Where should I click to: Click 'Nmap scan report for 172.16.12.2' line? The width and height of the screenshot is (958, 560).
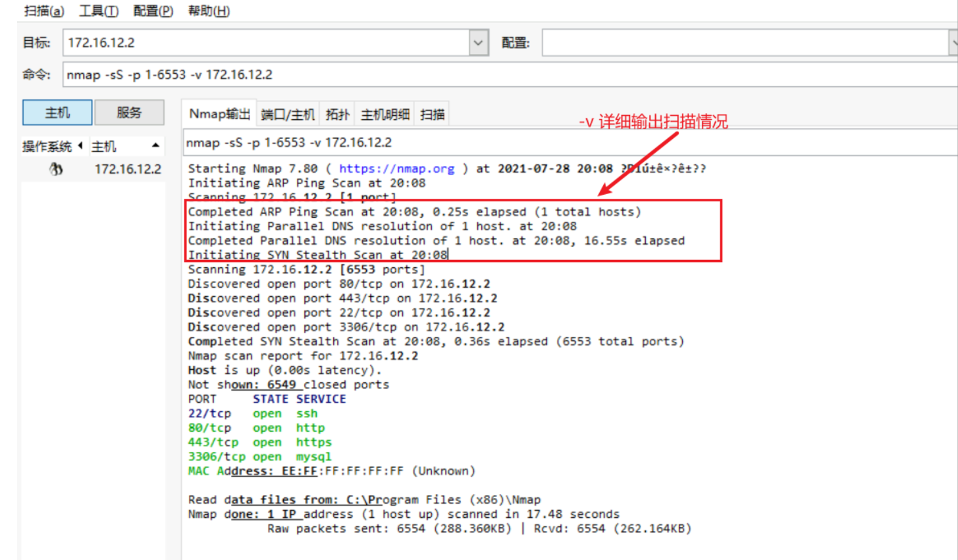[303, 356]
